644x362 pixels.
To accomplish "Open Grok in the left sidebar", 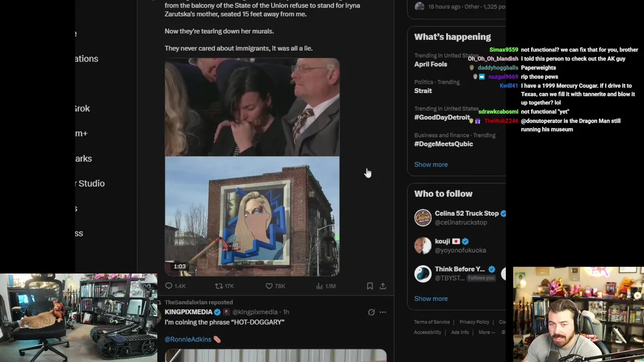I will coord(82,109).
